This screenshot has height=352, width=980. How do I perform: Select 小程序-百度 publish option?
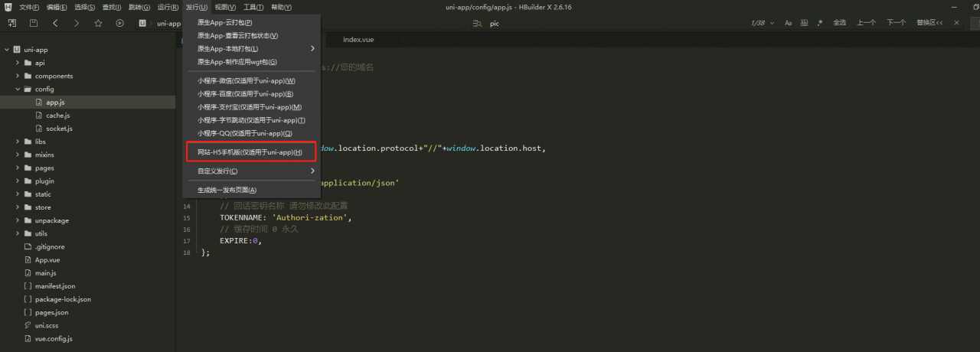pos(251,94)
